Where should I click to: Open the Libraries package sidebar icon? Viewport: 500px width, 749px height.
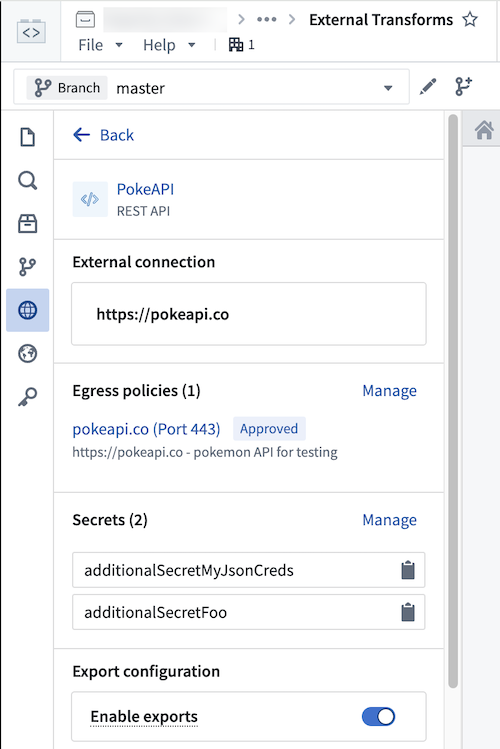(27, 224)
